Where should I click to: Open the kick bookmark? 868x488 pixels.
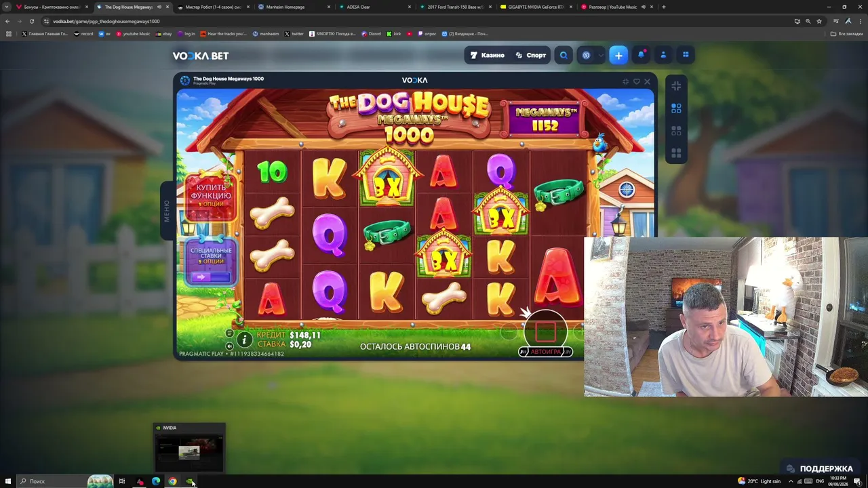click(x=394, y=33)
